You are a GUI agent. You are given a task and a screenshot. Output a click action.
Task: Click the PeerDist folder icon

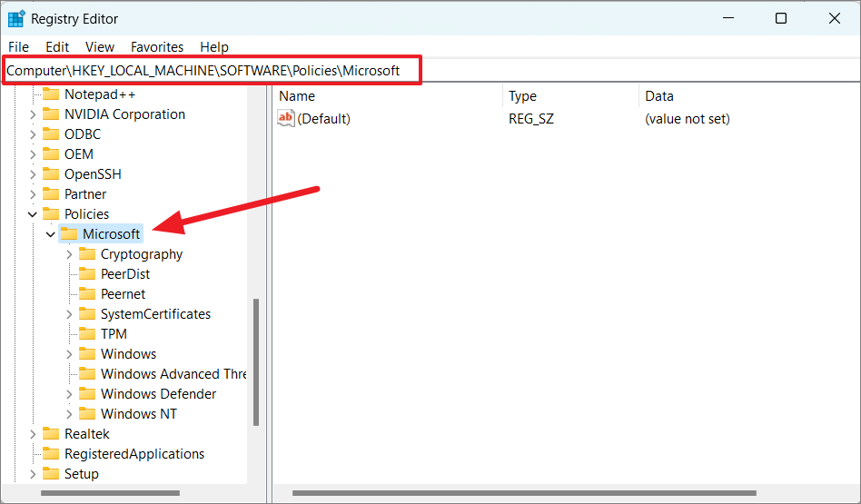click(x=87, y=274)
